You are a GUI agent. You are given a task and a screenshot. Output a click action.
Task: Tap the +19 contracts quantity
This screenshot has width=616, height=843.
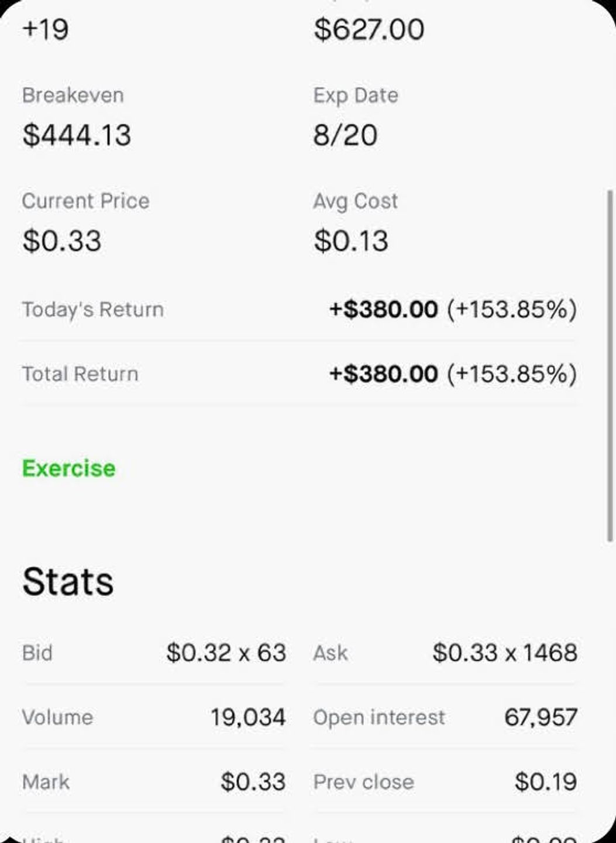point(46,29)
